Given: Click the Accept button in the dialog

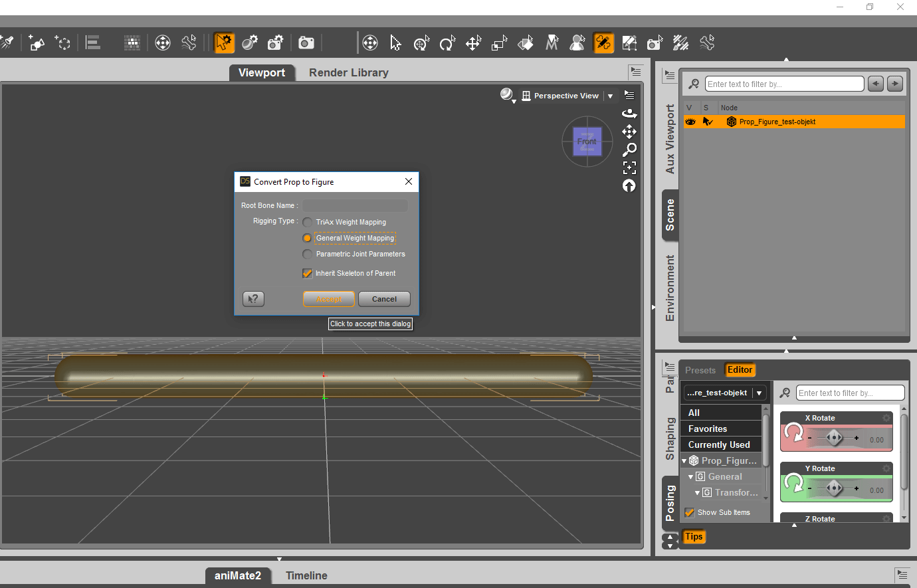Looking at the screenshot, I should coord(329,299).
